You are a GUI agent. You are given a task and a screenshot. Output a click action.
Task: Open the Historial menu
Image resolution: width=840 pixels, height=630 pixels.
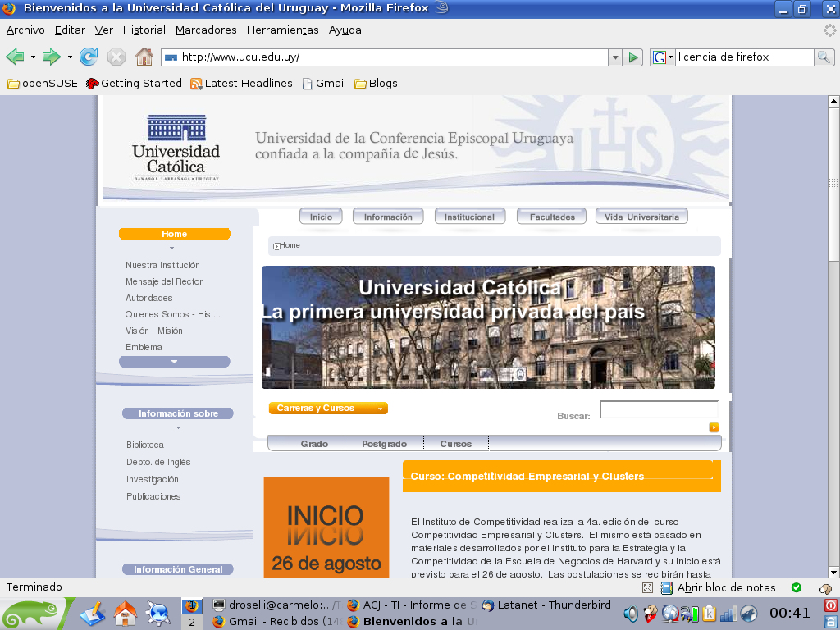[144, 30]
